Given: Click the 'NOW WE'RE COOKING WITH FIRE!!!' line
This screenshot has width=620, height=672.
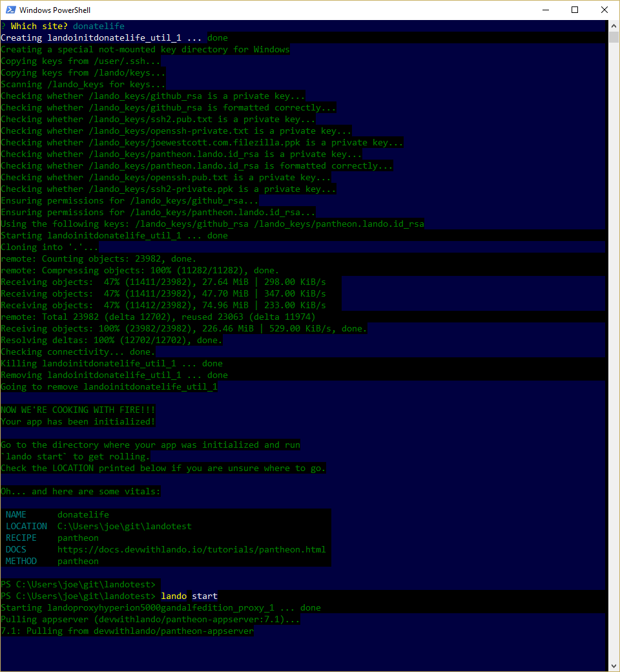Looking at the screenshot, I should tap(77, 410).
